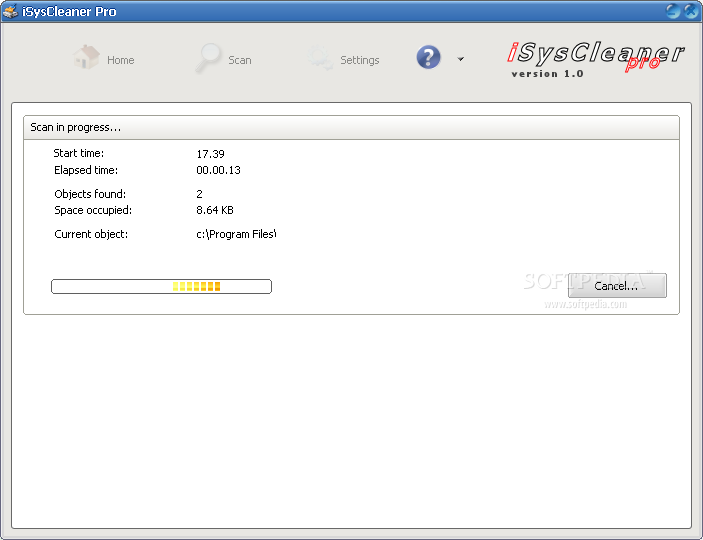Select the Home toolbar label
The image size is (703, 540).
[121, 60]
